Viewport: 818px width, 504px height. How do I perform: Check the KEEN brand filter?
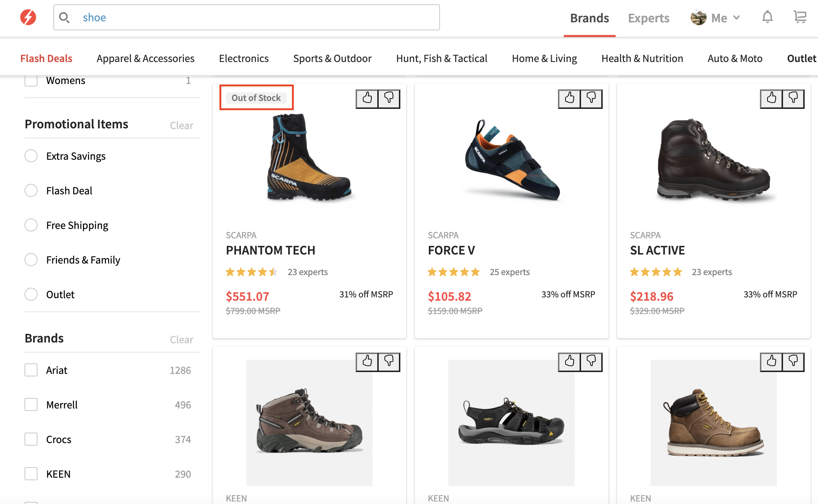tap(31, 474)
